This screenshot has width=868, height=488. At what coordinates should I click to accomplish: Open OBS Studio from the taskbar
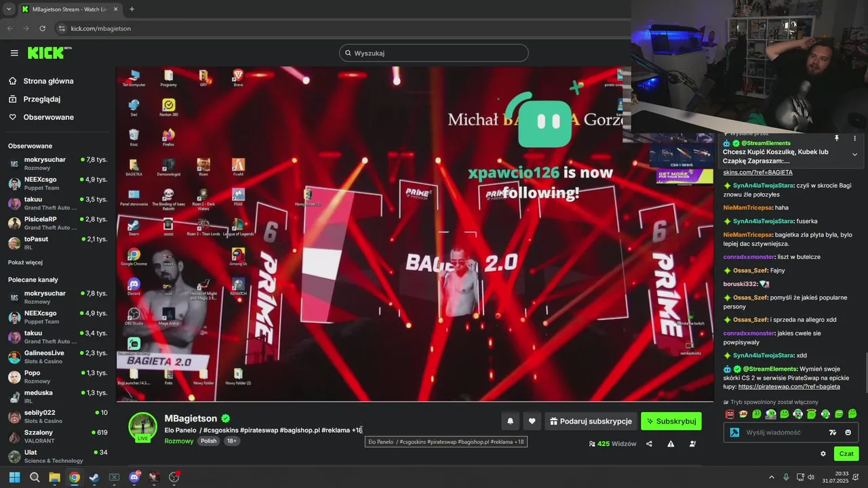[x=174, y=477]
